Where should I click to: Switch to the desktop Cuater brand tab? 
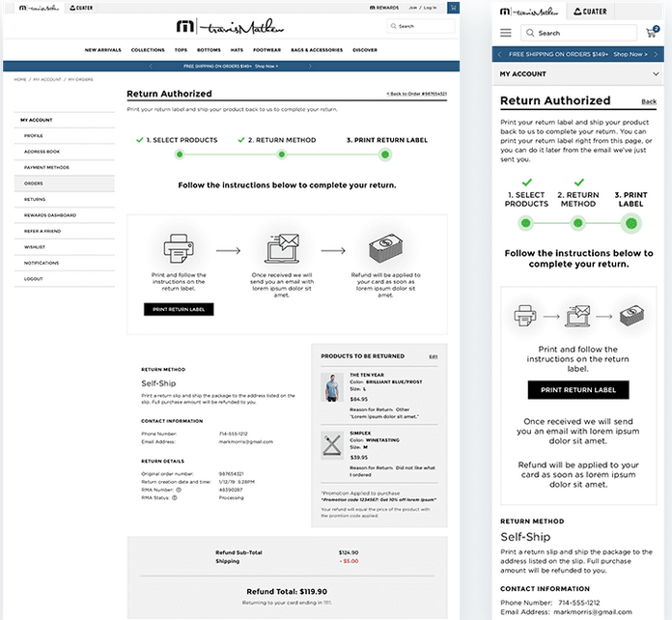[x=81, y=8]
